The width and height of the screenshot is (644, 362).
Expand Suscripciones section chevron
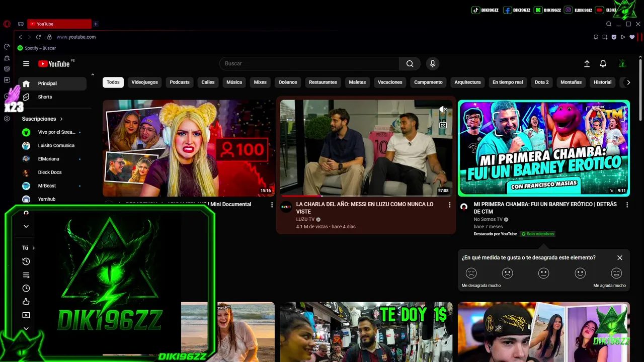[x=61, y=119]
